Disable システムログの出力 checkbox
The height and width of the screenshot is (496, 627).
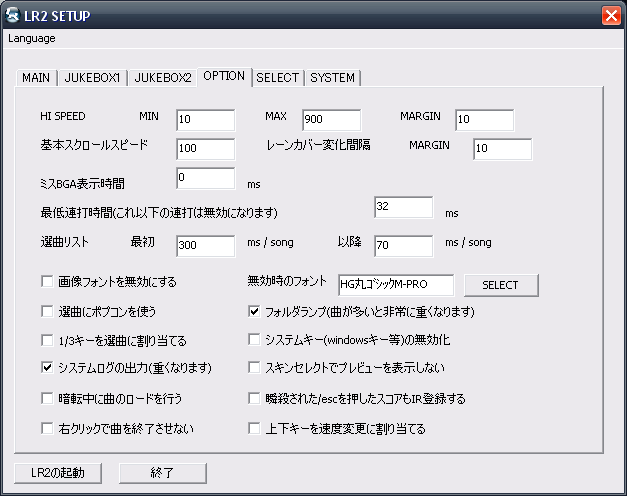click(47, 368)
